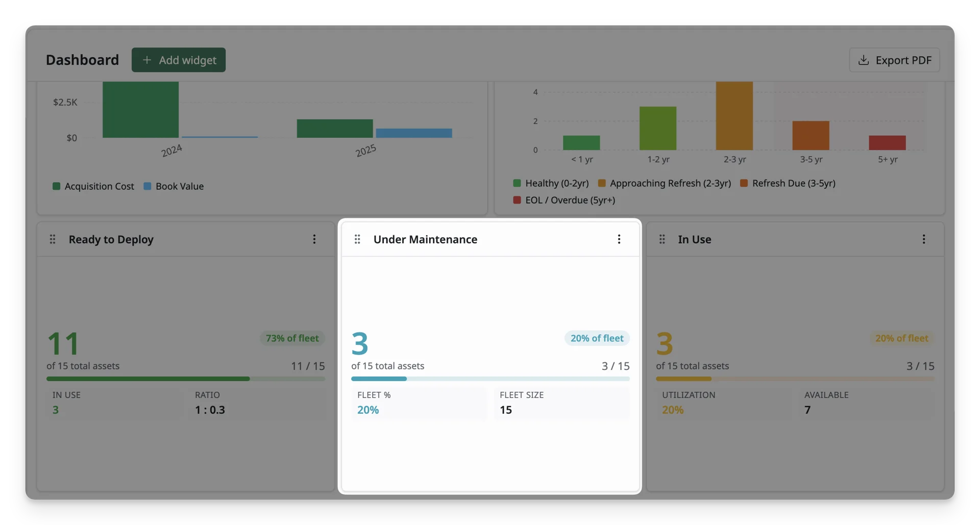Click the 2-3 yr orange bar
The image size is (980, 525).
point(734,116)
